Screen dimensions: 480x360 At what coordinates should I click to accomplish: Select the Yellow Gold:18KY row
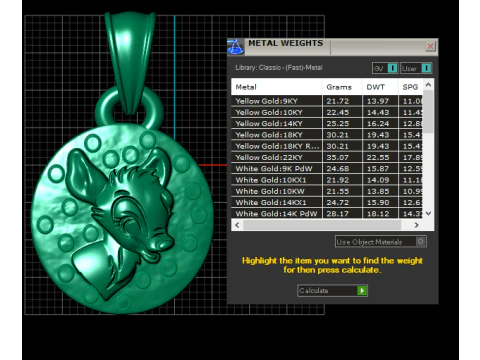[327, 135]
